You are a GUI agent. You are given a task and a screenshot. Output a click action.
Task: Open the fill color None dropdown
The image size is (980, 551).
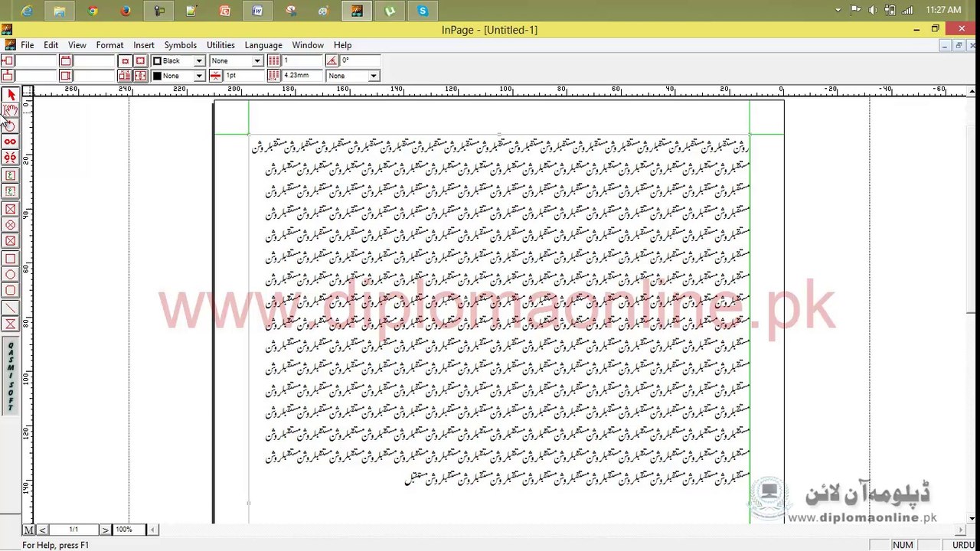point(199,76)
